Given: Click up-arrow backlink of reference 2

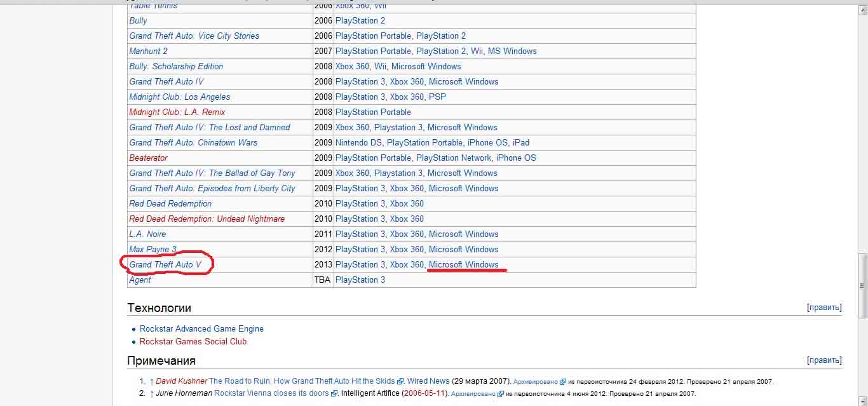Looking at the screenshot, I should tap(151, 393).
